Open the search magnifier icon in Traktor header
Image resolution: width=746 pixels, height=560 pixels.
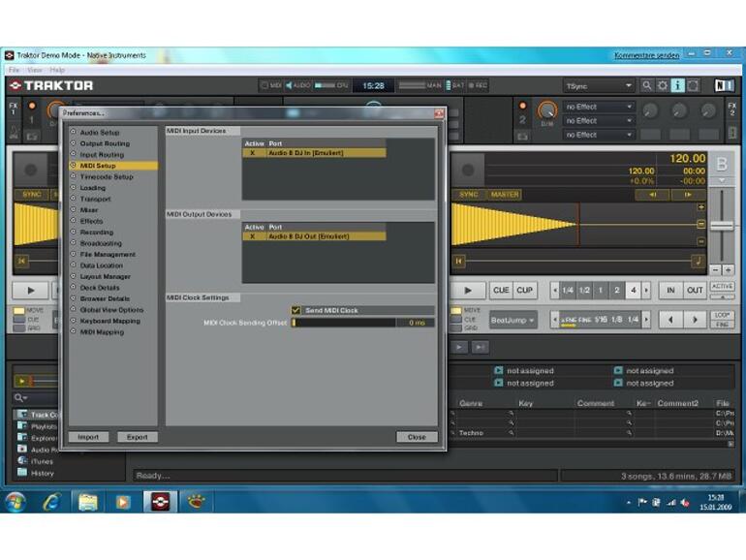coord(646,85)
